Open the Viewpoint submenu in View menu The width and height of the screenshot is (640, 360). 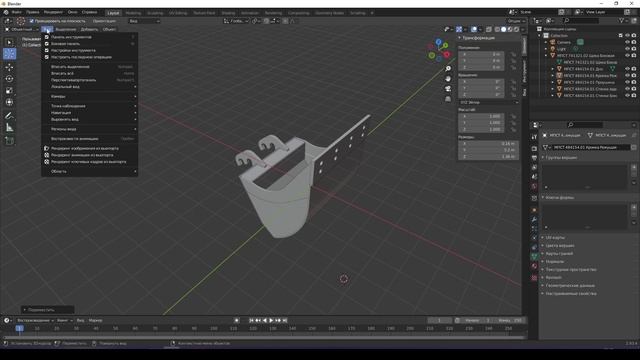pyautogui.click(x=90, y=106)
